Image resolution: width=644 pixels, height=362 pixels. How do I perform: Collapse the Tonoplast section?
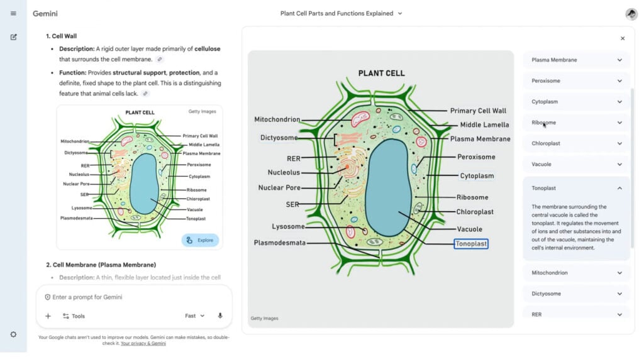(619, 188)
